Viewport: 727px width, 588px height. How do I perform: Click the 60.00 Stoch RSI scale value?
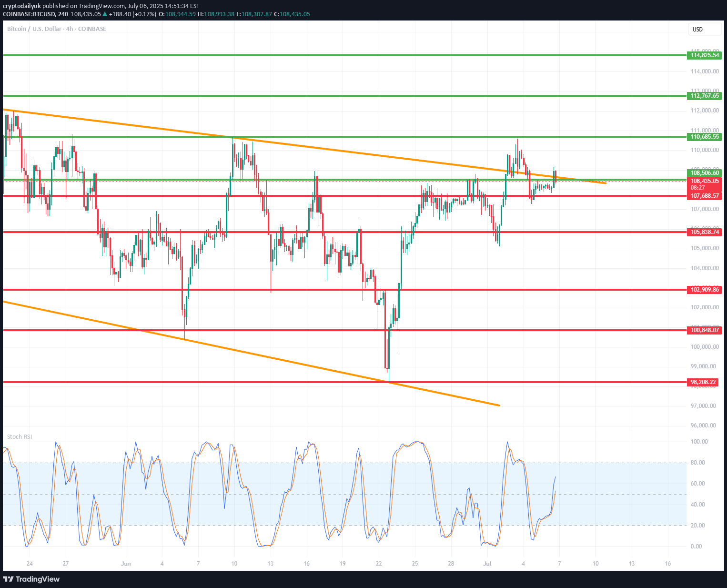point(699,484)
